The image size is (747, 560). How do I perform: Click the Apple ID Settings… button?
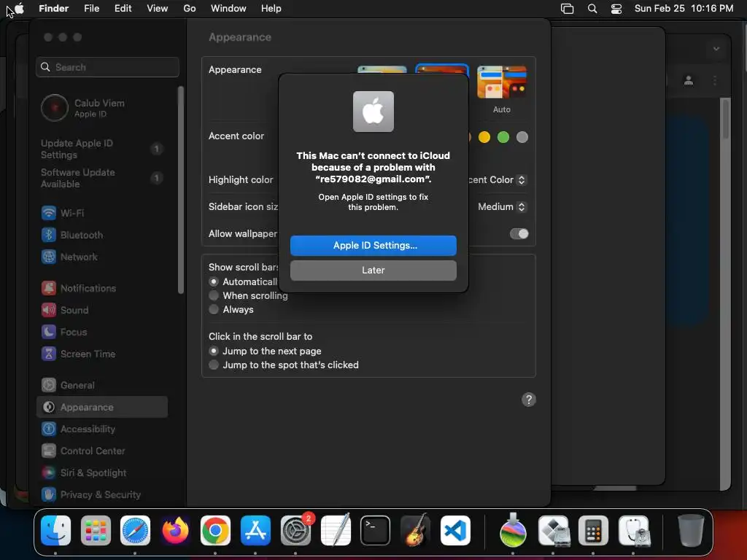pyautogui.click(x=373, y=245)
